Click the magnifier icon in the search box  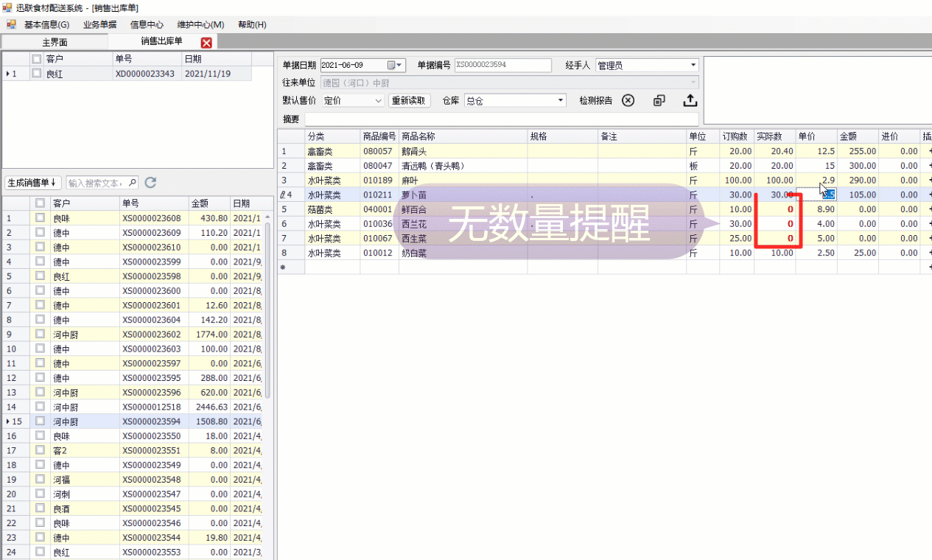[x=132, y=182]
